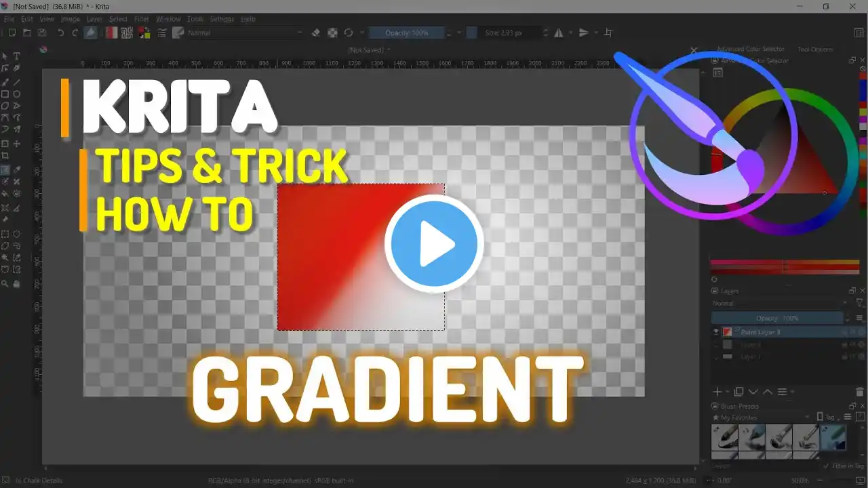Open the fill patterns chooser in toolbar

click(x=127, y=33)
